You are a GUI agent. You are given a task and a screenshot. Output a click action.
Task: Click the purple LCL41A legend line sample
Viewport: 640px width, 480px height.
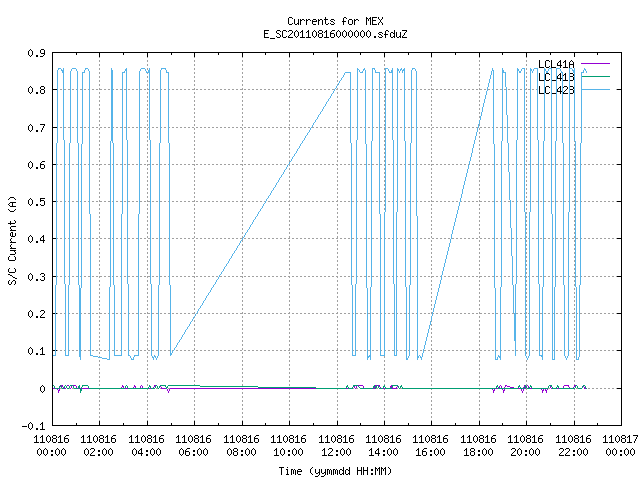click(595, 64)
